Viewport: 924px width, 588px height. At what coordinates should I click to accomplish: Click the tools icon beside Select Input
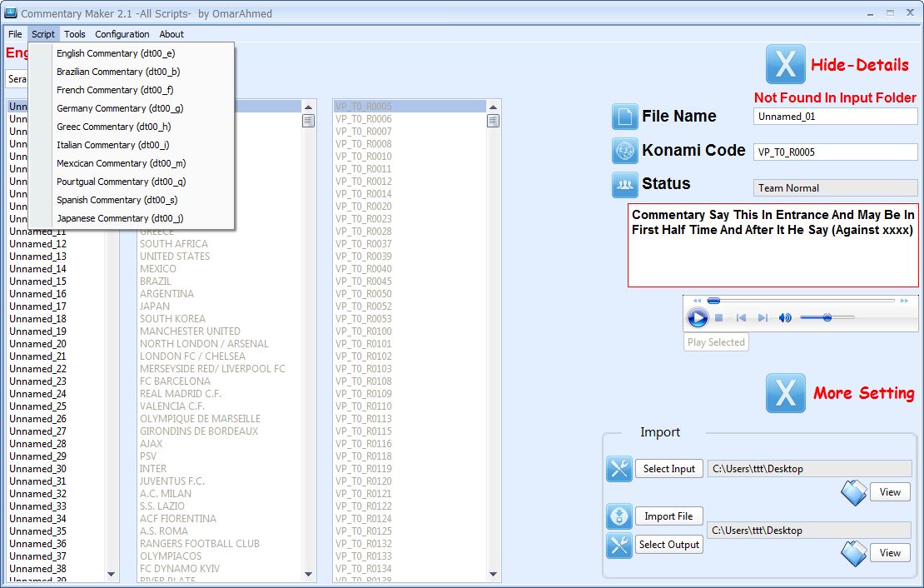(619, 469)
